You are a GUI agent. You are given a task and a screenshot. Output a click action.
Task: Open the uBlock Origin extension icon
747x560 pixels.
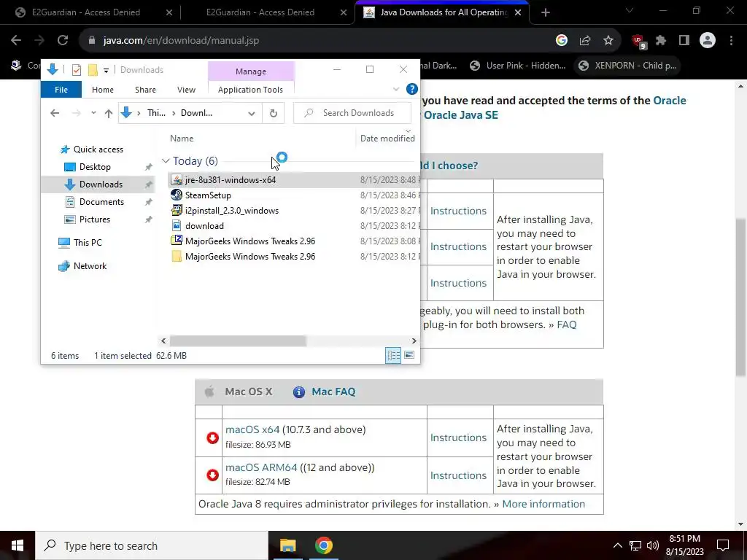point(638,42)
